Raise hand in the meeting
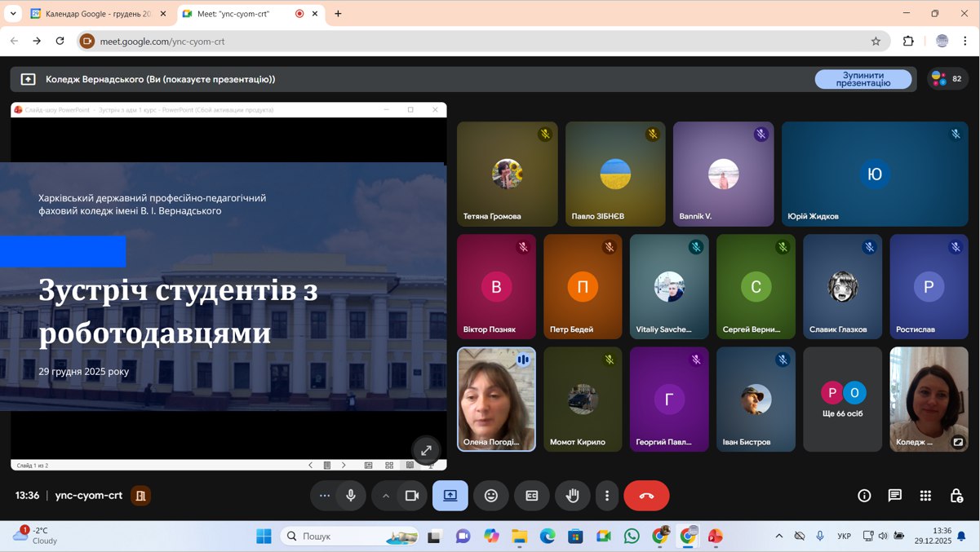Viewport: 980px width, 552px height. [572, 496]
